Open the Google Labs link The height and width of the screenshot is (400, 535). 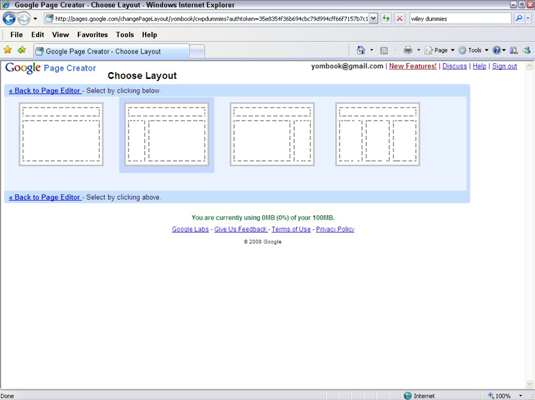click(x=190, y=229)
